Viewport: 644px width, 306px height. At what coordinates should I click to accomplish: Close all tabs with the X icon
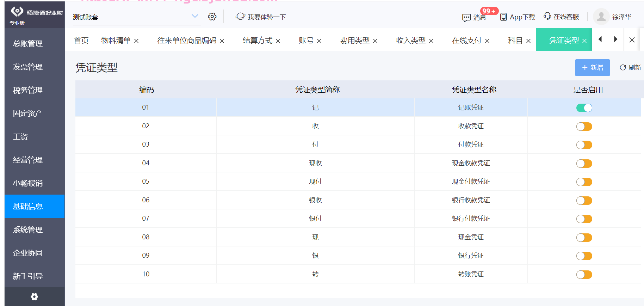click(632, 40)
